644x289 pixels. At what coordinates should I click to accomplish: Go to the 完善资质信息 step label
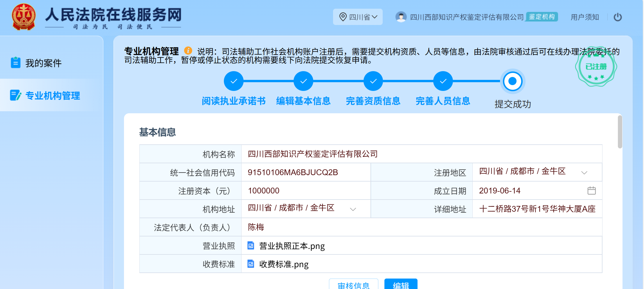click(x=373, y=101)
